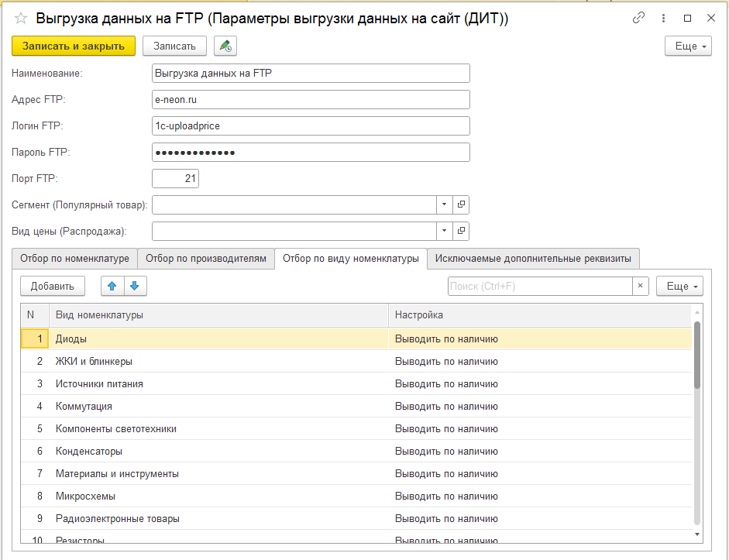Expand the Вид цены (Распродажа) dropdown
This screenshot has height=560, width=729.
(x=445, y=231)
